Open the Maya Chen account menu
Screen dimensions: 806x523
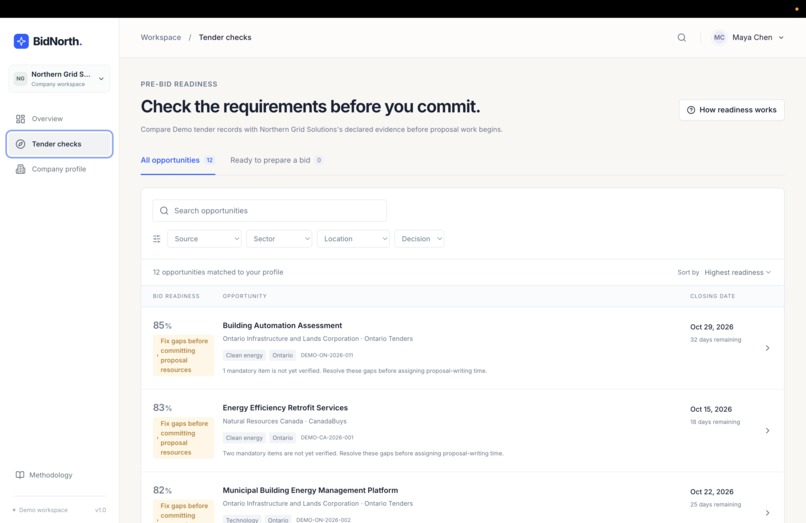748,38
